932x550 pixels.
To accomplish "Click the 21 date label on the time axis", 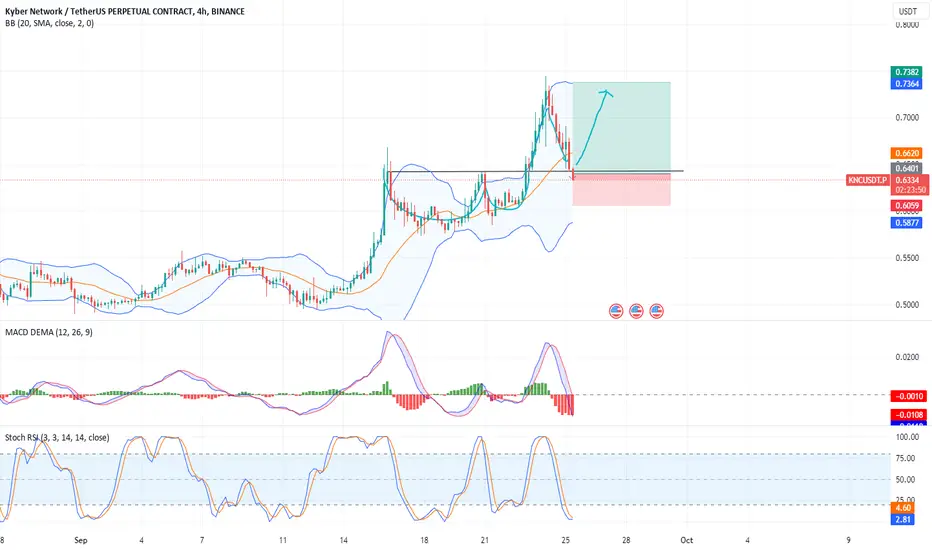I will click(484, 540).
